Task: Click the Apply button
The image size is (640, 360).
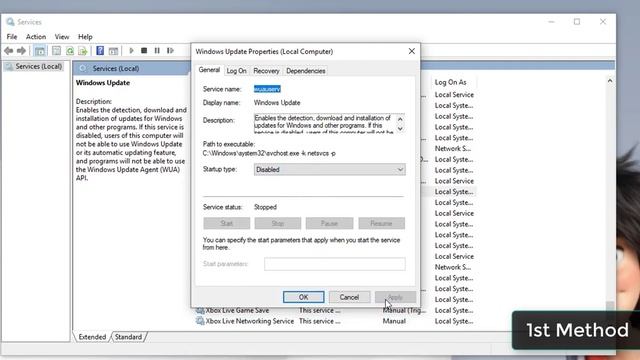Action: pyautogui.click(x=395, y=297)
